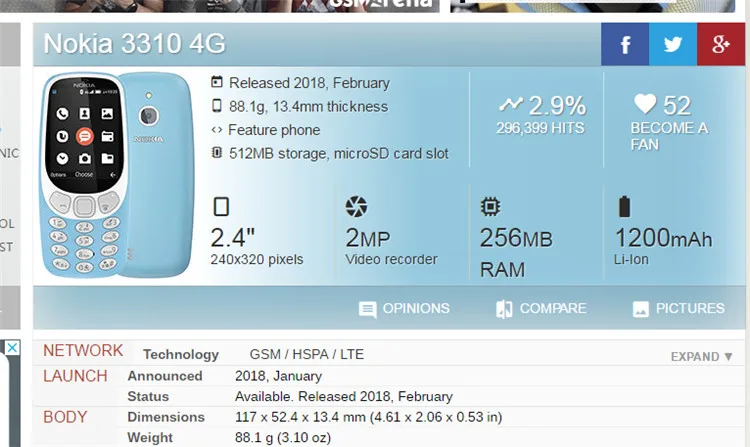Click the Li-Ion battery text

(631, 259)
